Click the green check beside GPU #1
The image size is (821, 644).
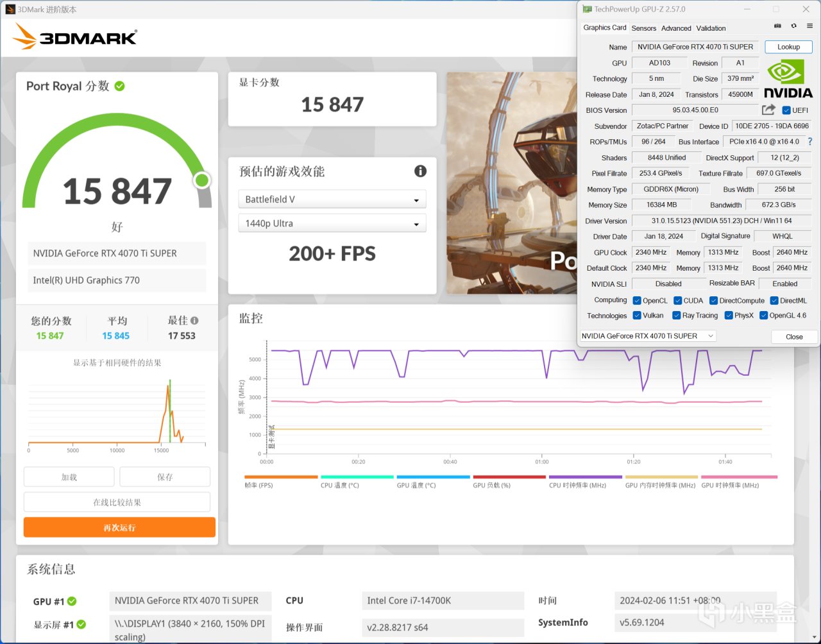coord(72,601)
